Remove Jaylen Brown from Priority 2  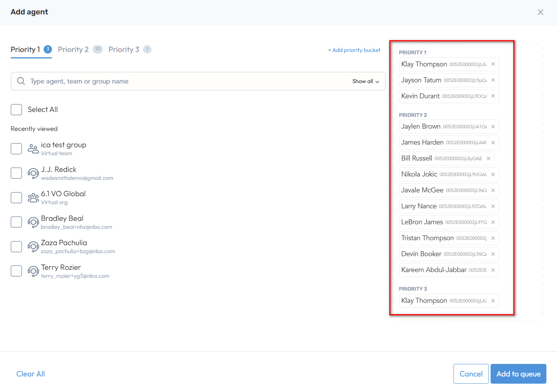493,126
